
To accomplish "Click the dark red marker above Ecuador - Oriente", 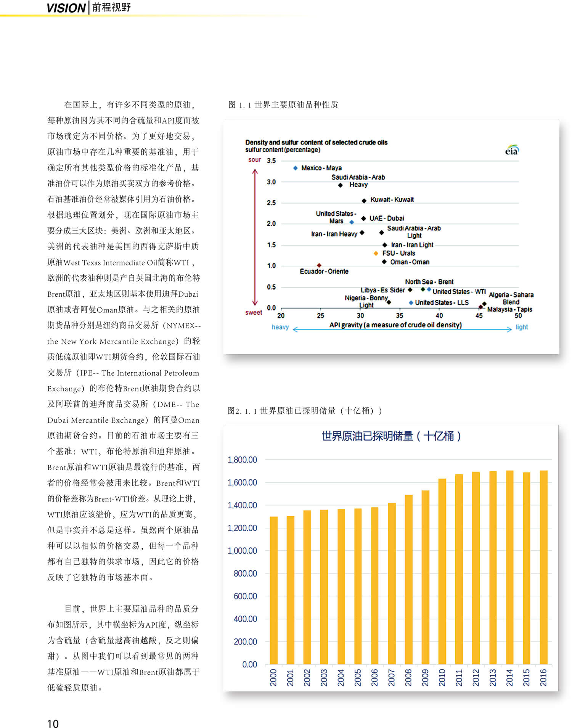I will click(x=319, y=265).
